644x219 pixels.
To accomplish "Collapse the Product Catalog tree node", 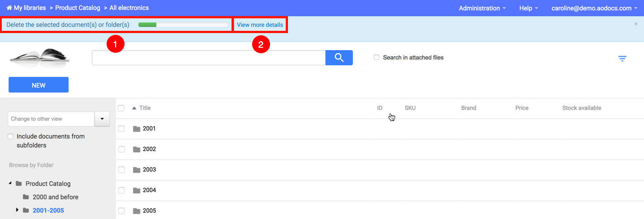I will click(x=10, y=183).
